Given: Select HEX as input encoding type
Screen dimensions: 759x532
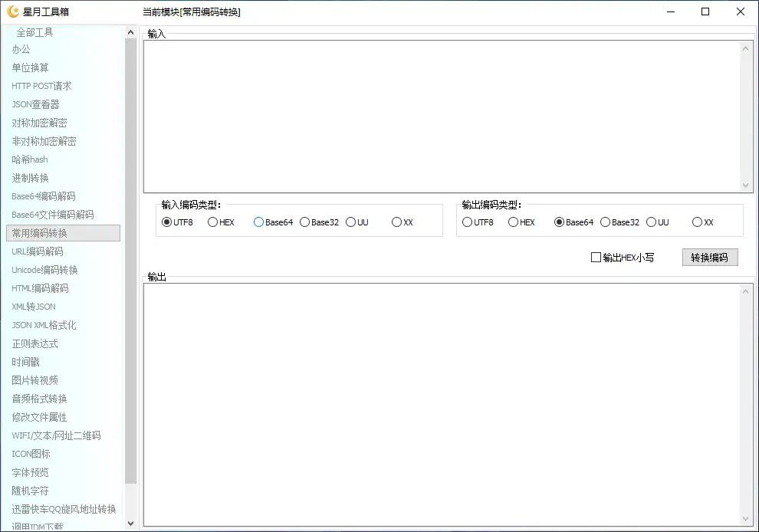Looking at the screenshot, I should 221,222.
